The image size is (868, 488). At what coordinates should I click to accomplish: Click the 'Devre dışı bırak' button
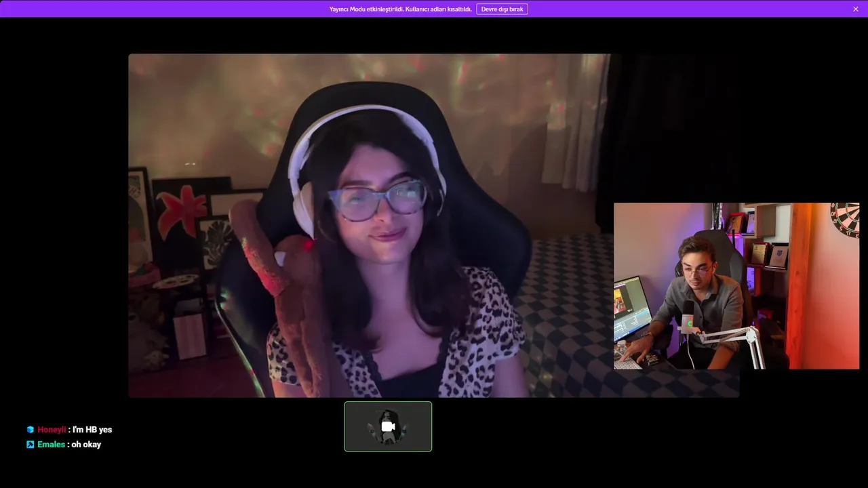tap(502, 9)
